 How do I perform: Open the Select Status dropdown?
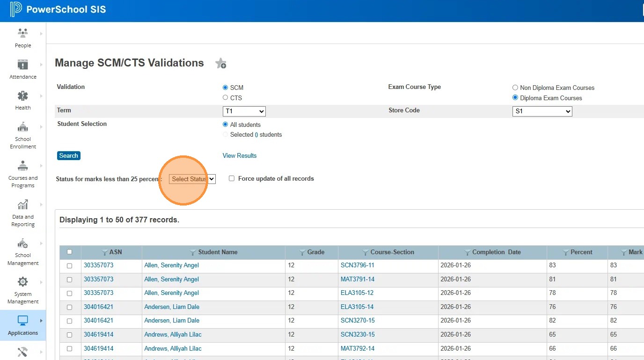pos(192,179)
